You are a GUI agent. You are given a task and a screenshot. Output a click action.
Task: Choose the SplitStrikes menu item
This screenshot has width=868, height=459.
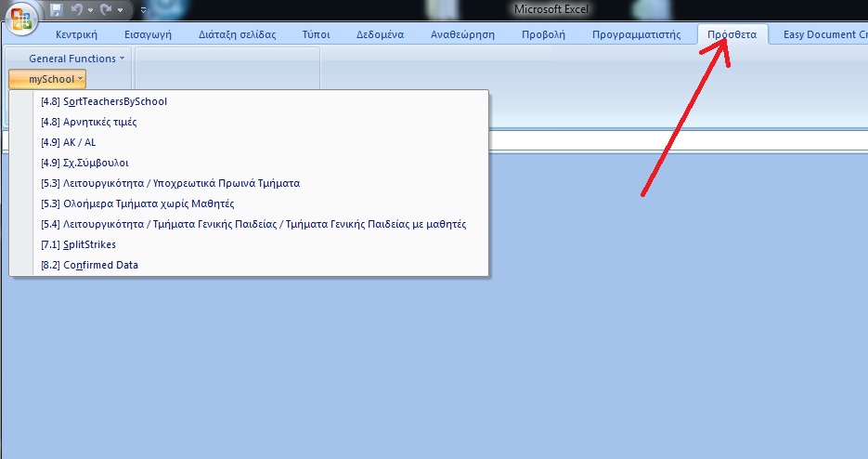[x=78, y=244]
